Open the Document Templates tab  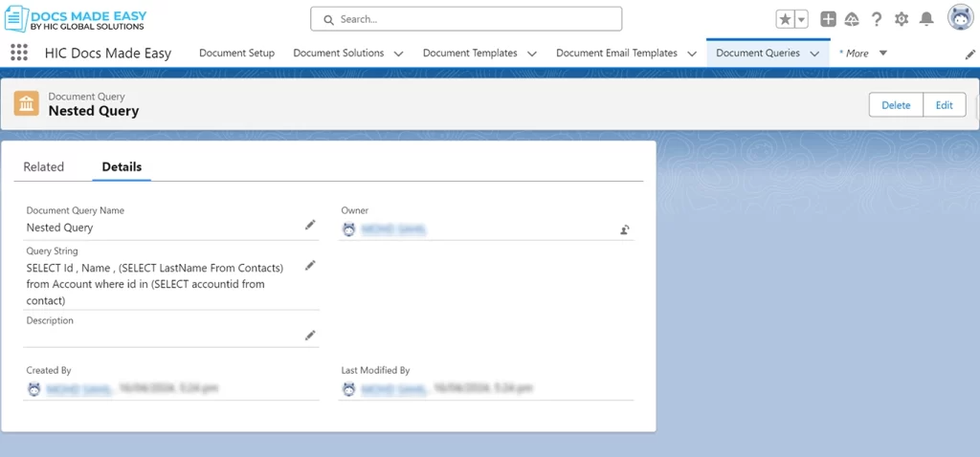click(470, 54)
